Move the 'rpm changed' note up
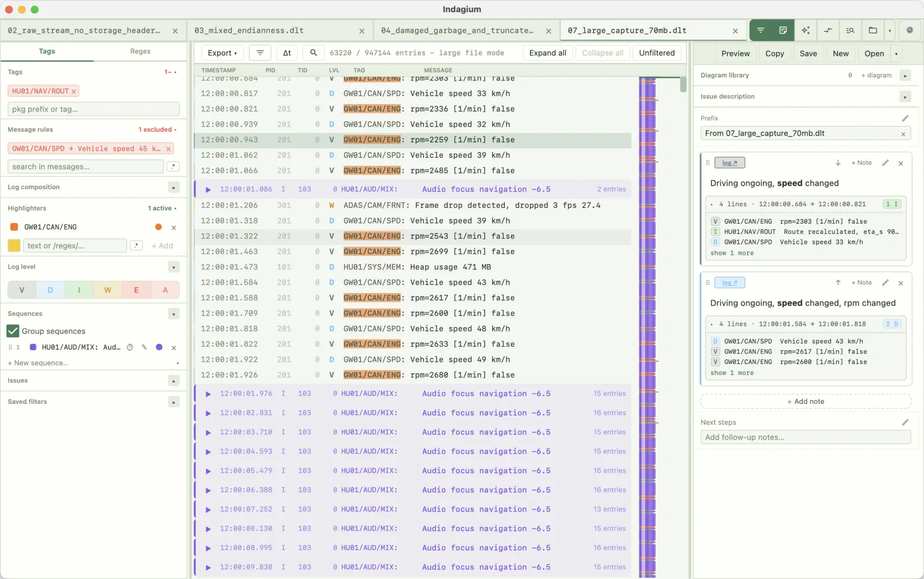This screenshot has height=579, width=924. pyautogui.click(x=838, y=283)
